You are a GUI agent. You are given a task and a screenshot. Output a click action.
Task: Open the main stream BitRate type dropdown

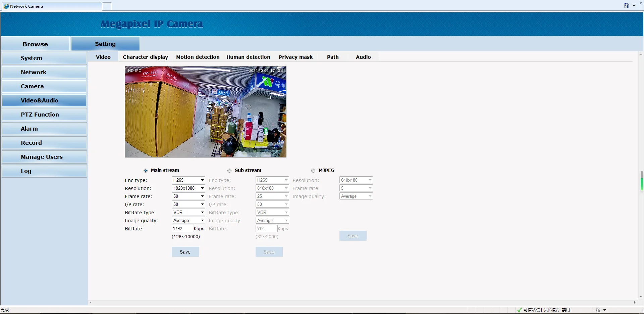(188, 212)
